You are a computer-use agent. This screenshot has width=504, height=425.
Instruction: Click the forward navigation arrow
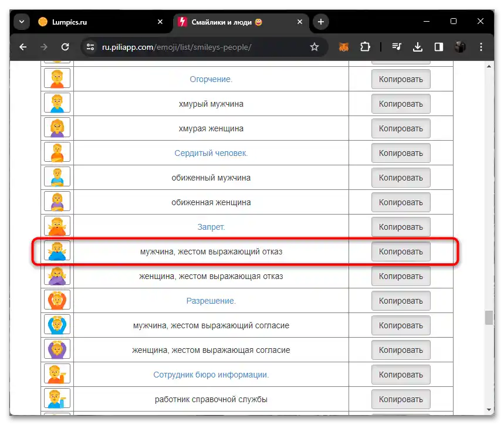pos(44,47)
